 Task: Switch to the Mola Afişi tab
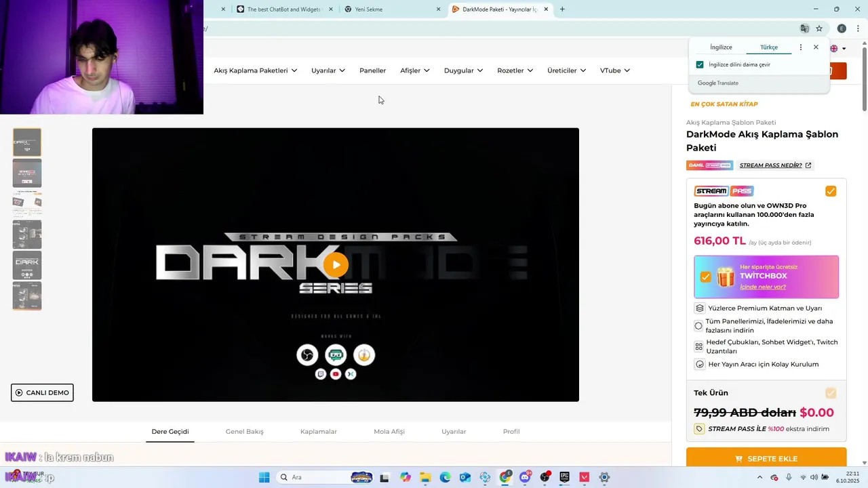click(x=389, y=432)
